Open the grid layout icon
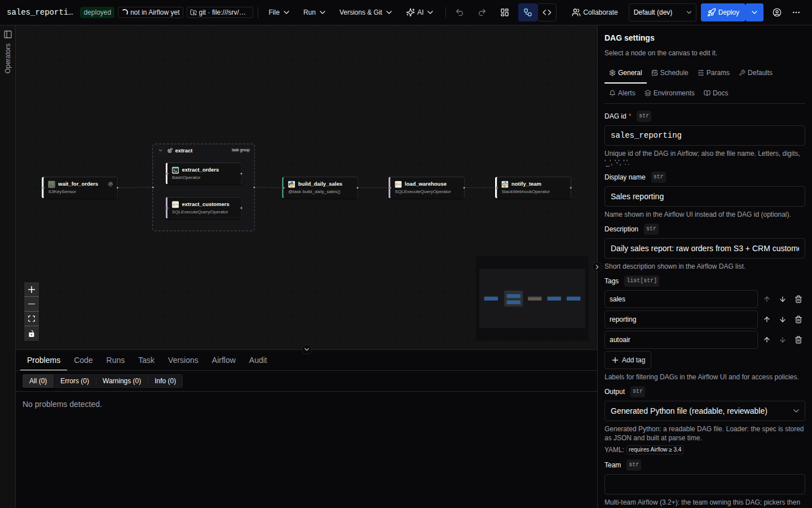 coord(505,12)
